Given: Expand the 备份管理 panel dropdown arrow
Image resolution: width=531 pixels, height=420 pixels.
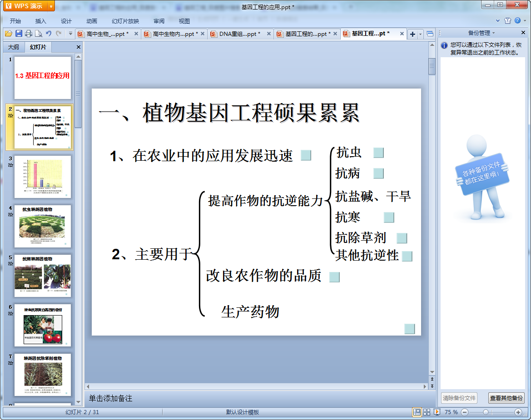Looking at the screenshot, I should [x=494, y=33].
